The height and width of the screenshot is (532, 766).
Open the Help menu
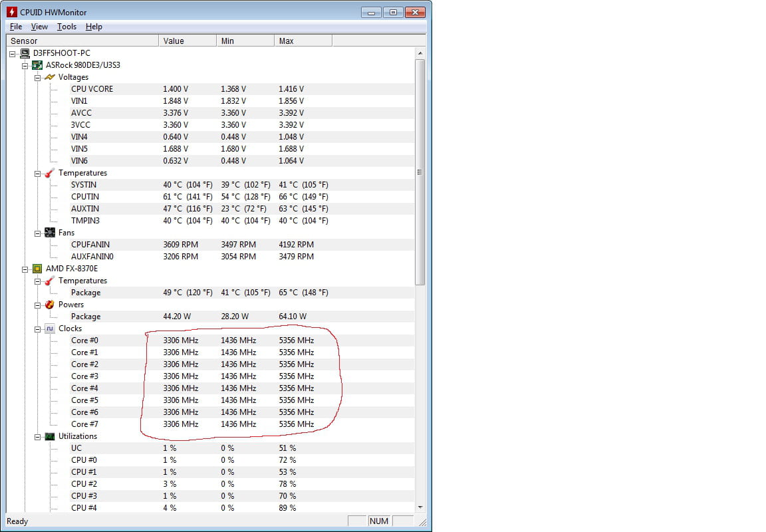click(94, 27)
